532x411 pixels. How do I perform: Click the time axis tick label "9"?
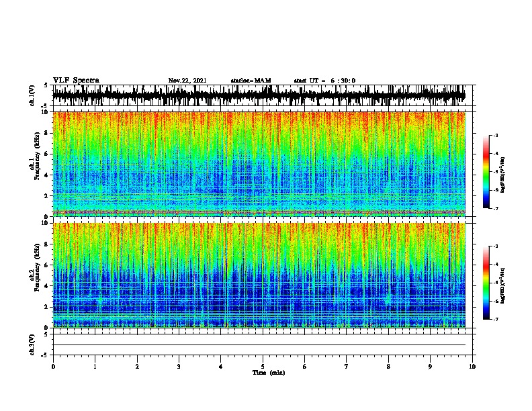pos(430,367)
